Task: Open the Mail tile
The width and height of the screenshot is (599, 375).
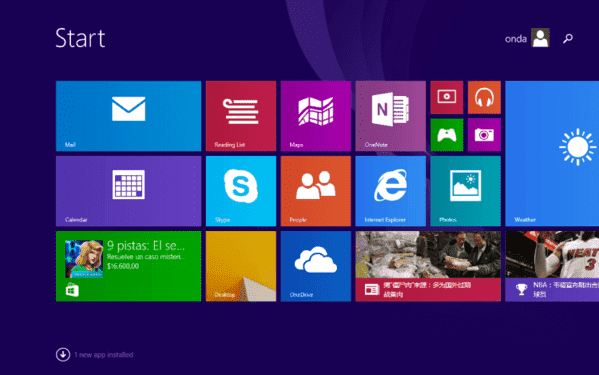Action: tap(128, 116)
